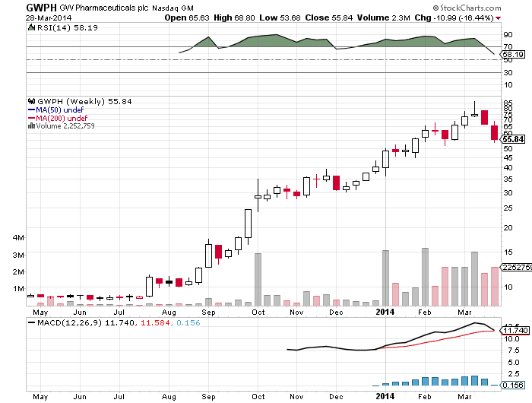Click the Nasdaq GM exchange label
The width and height of the screenshot is (532, 403).
(173, 8)
